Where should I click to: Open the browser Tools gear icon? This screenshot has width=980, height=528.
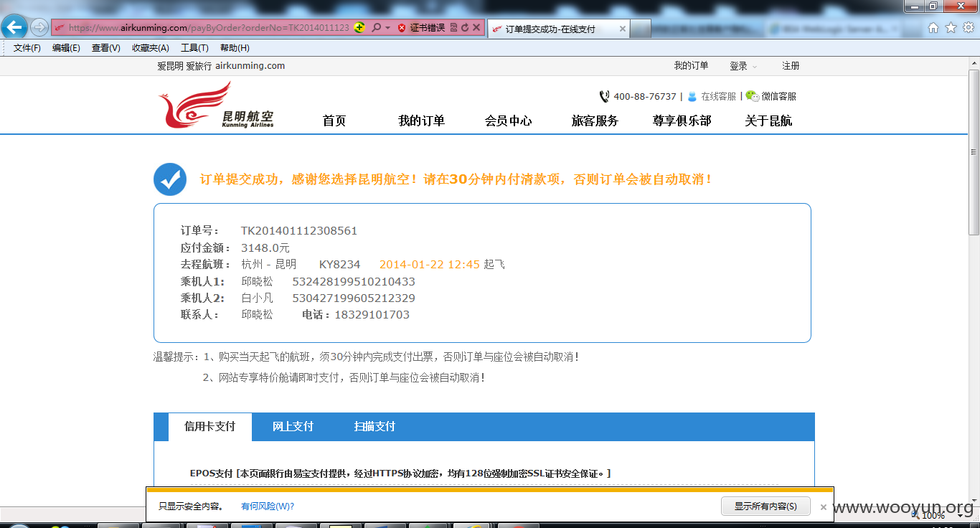click(968, 28)
